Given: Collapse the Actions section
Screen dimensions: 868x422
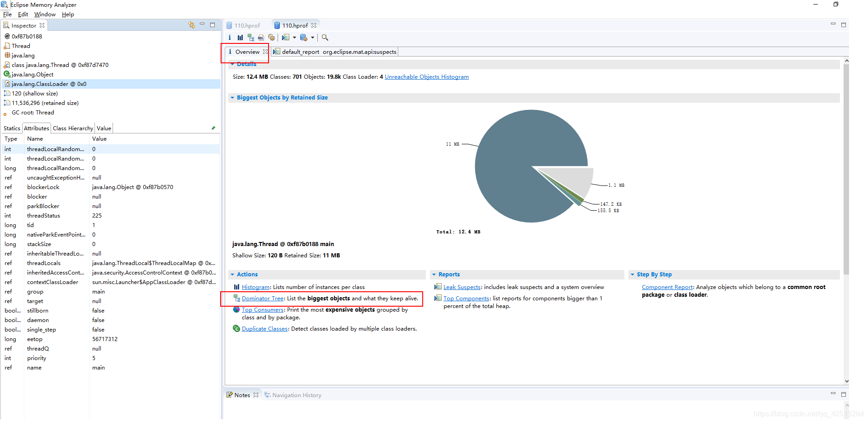Looking at the screenshot, I should (x=232, y=275).
